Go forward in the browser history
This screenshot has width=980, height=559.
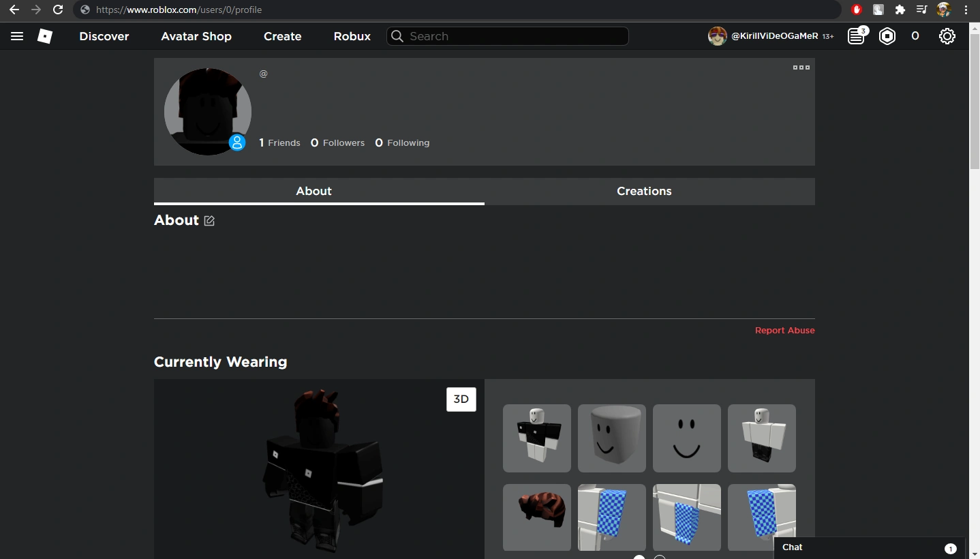point(36,10)
